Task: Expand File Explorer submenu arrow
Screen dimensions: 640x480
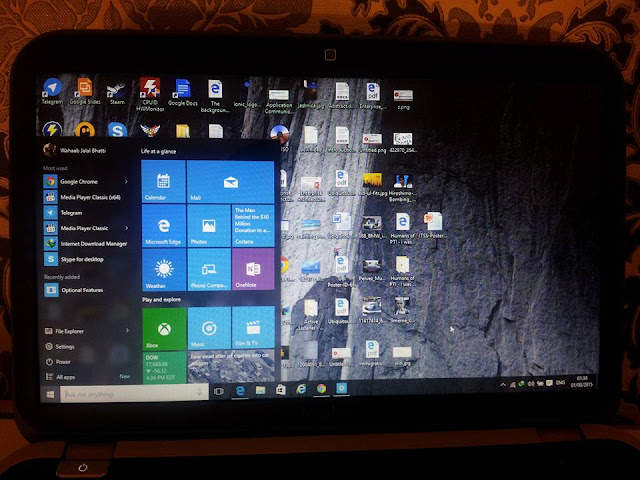Action: click(x=127, y=330)
